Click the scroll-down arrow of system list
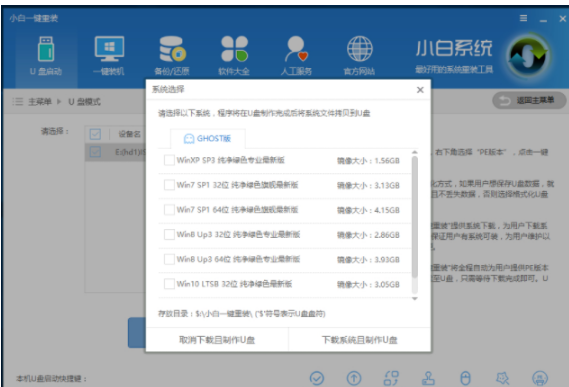 (414, 298)
